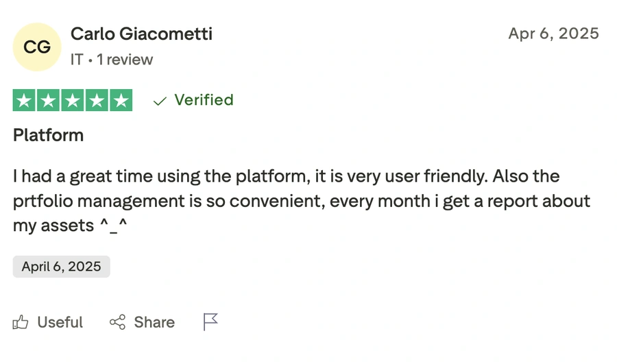
Task: Open the CG profile avatar
Action: [x=37, y=47]
